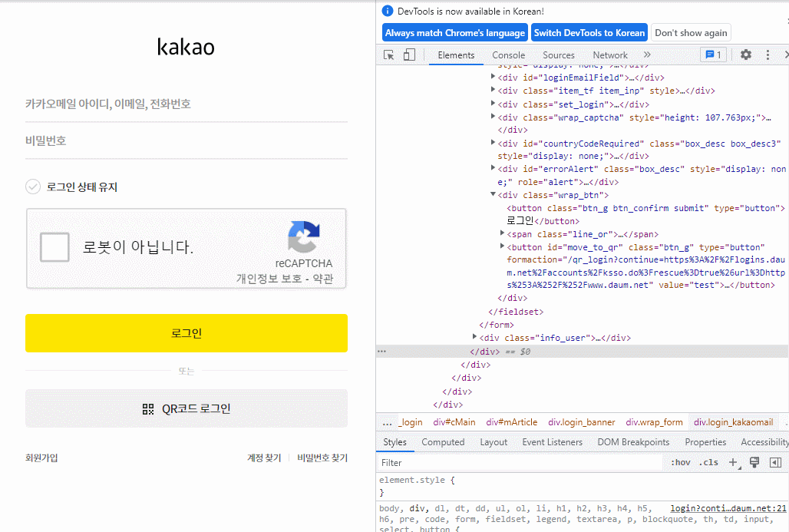This screenshot has width=789, height=532.
Task: Click the kakao logo
Action: [186, 47]
